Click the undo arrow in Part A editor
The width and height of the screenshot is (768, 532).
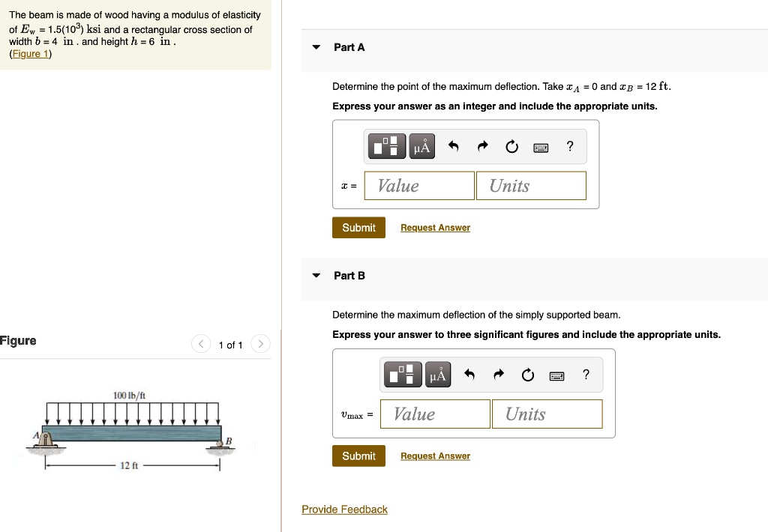pyautogui.click(x=453, y=146)
